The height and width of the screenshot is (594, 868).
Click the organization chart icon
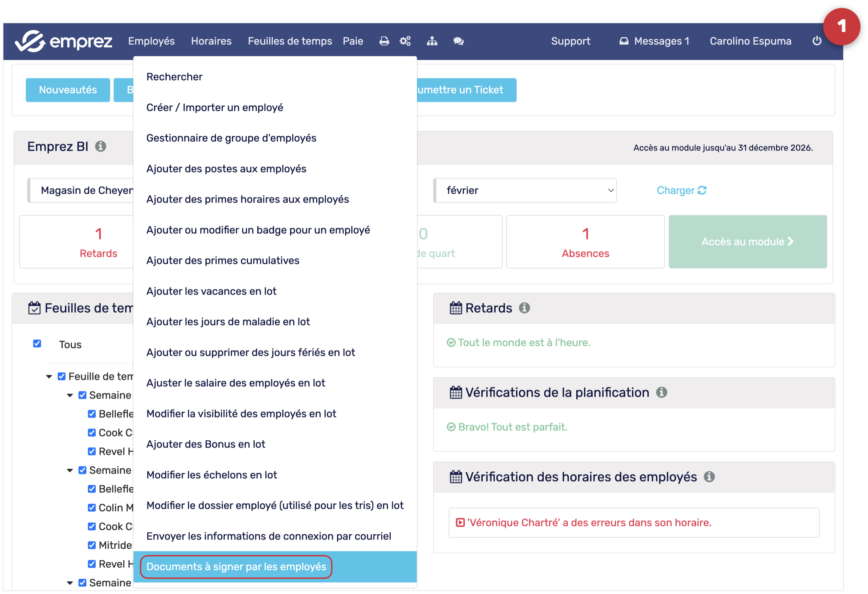tap(432, 41)
